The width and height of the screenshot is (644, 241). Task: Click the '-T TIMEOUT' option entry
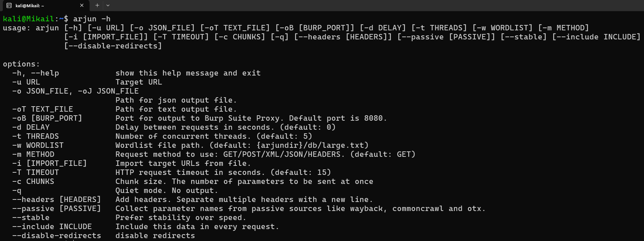pos(35,172)
